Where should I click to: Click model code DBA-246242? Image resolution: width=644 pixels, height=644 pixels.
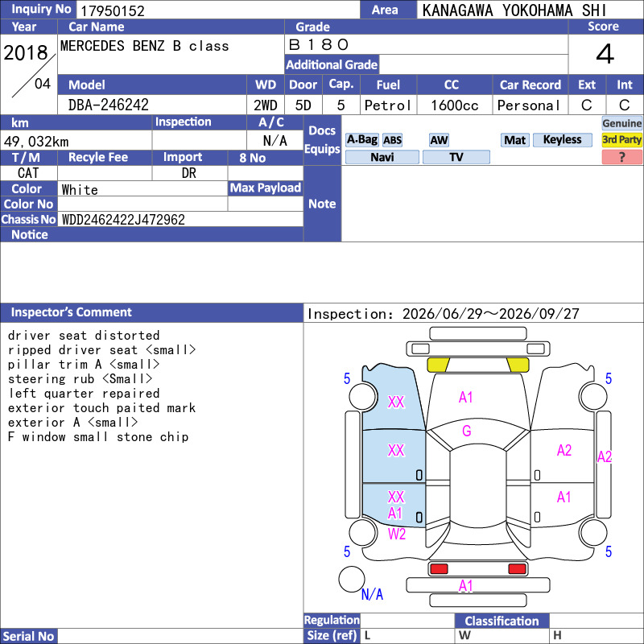coord(109,105)
